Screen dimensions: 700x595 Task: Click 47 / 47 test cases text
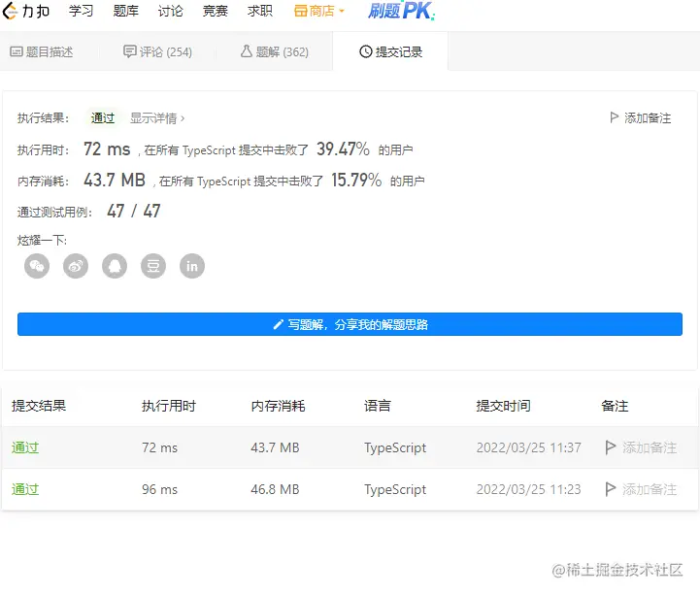point(133,212)
